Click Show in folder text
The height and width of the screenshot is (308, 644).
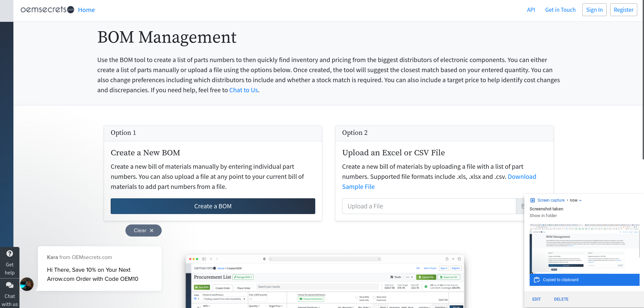pos(543,216)
